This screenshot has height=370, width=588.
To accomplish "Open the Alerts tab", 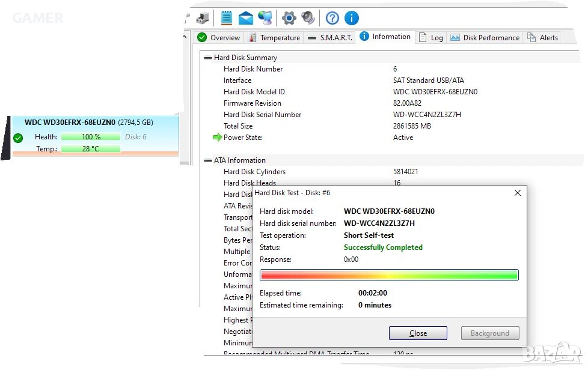I will 542,37.
